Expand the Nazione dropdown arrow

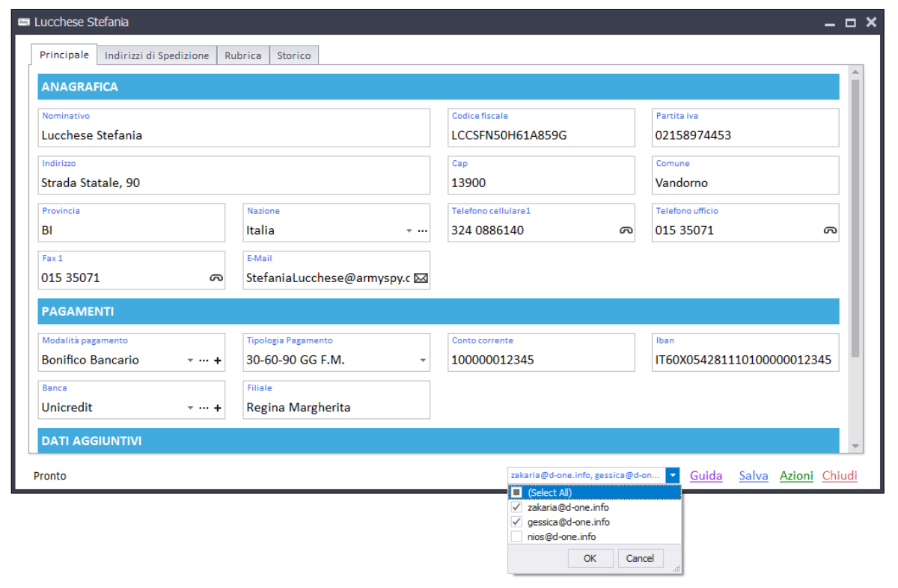pyautogui.click(x=409, y=231)
